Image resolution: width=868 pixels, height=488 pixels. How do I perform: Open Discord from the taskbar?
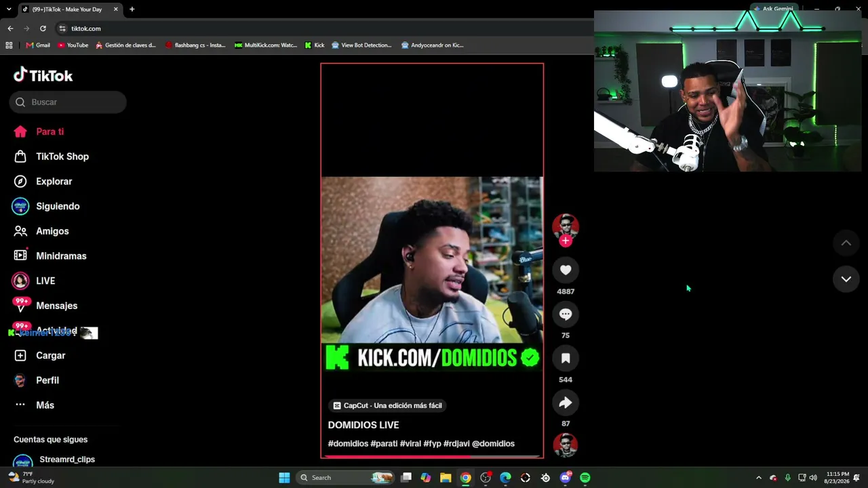[x=566, y=478]
